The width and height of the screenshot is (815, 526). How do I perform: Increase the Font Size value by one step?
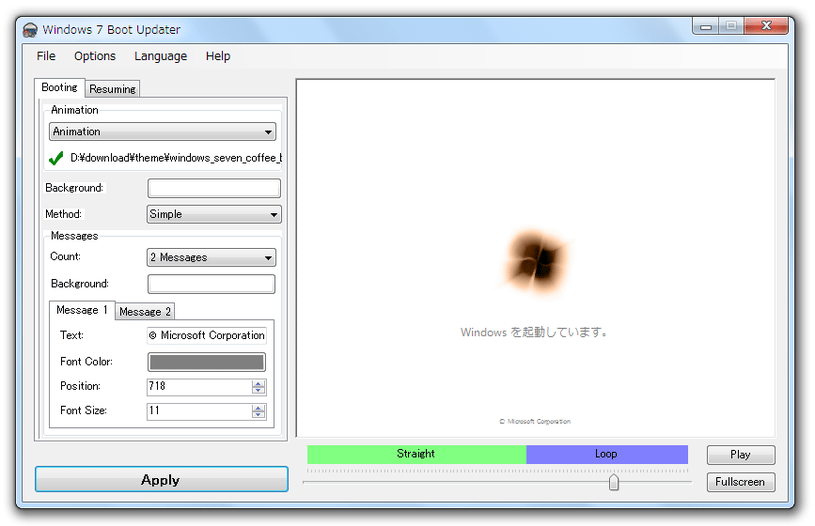click(x=258, y=407)
